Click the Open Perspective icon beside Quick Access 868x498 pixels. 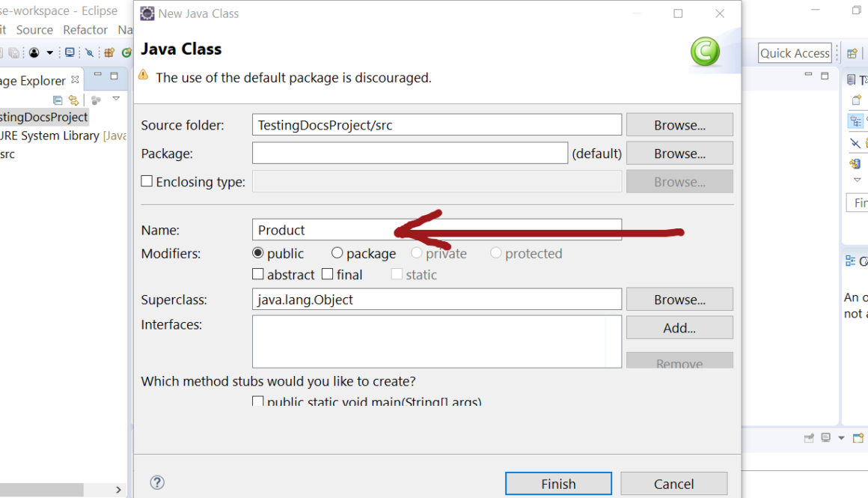pyautogui.click(x=852, y=53)
